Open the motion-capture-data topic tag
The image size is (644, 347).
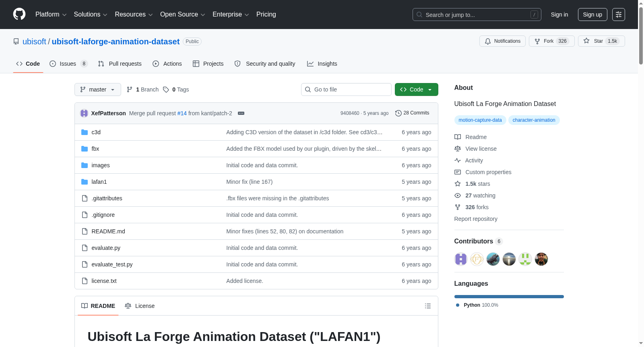480,120
